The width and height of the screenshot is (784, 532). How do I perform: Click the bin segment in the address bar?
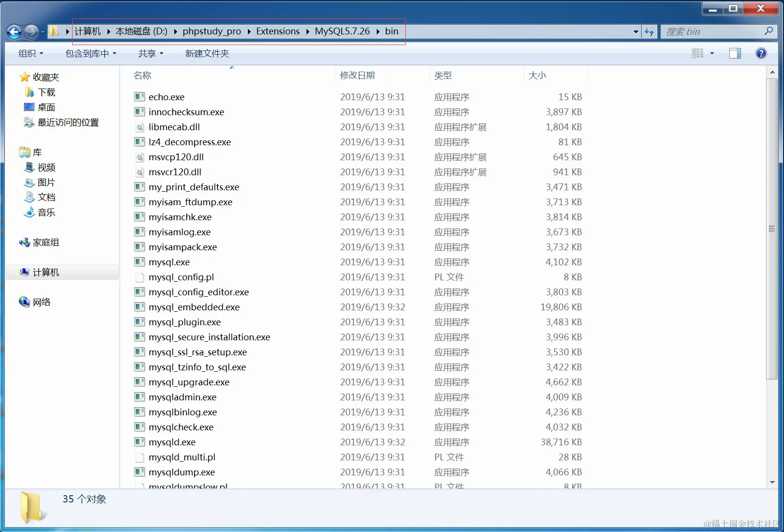point(392,31)
